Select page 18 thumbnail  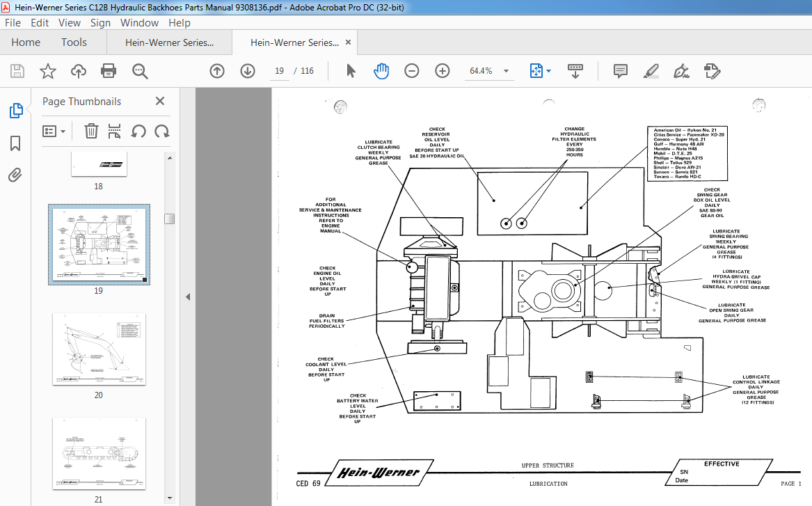pos(98,165)
